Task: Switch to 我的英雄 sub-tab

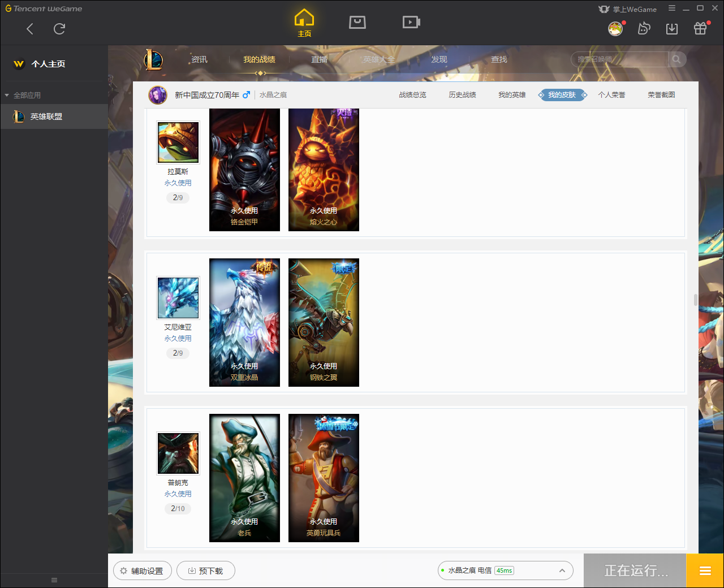Action: pyautogui.click(x=512, y=95)
